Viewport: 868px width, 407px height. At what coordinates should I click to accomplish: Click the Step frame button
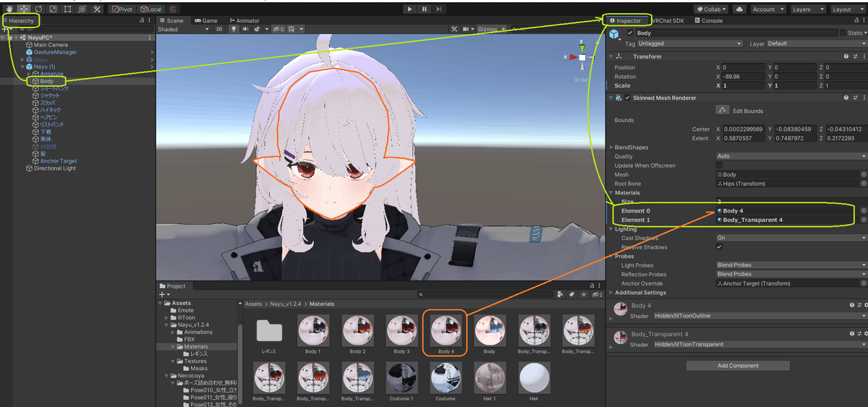coord(438,9)
